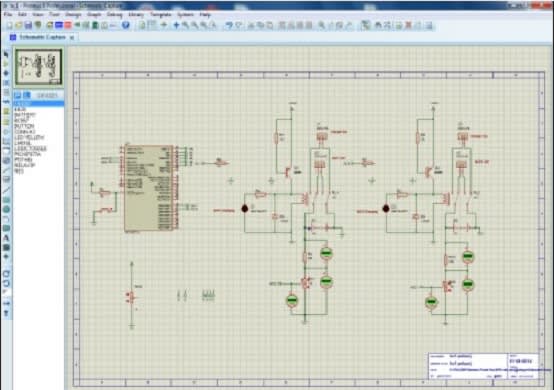554x390 pixels.
Task: Select LM016L in the devices list
Action: click(23, 143)
